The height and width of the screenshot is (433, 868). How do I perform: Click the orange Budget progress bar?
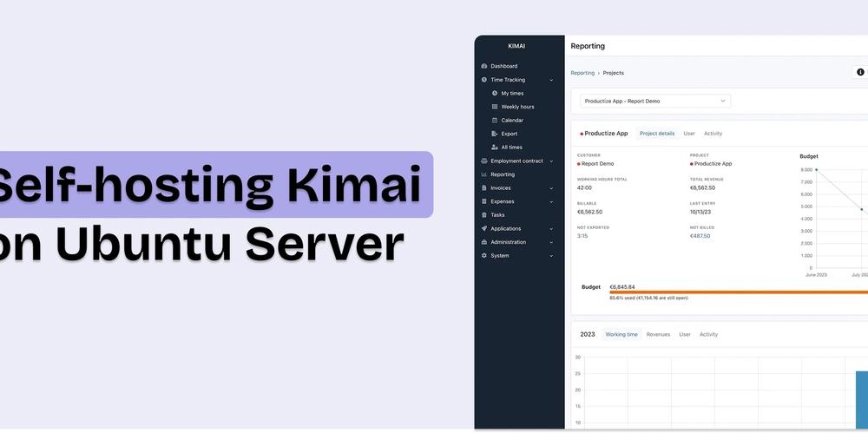739,292
